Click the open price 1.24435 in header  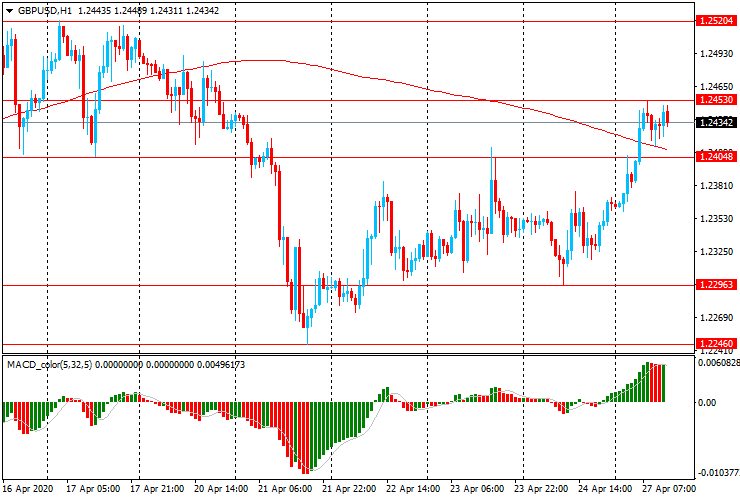[94, 10]
